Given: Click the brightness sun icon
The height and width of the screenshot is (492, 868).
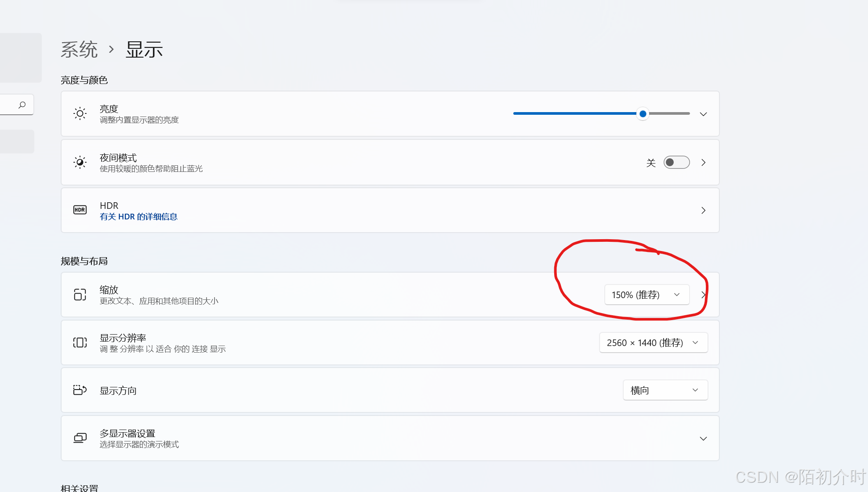Looking at the screenshot, I should pyautogui.click(x=80, y=114).
